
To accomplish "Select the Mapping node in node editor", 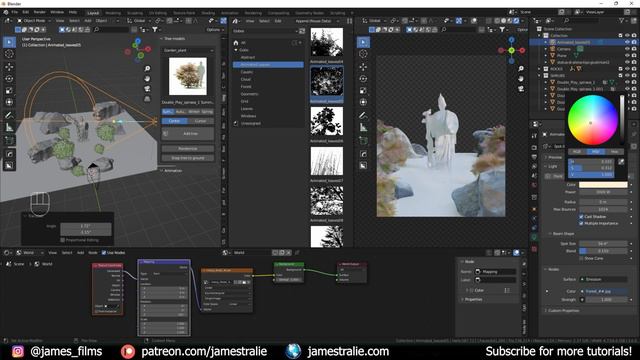I will point(164,297).
